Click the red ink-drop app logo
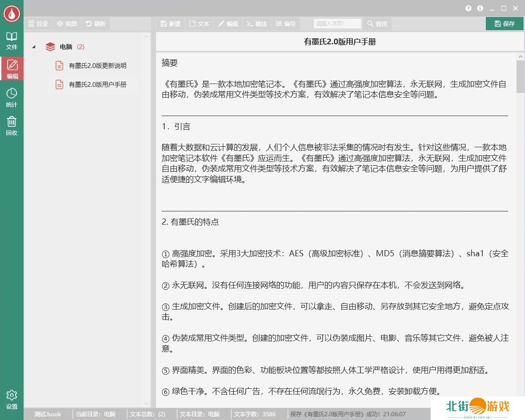Screen dimensions: 525x420 coord(11,13)
